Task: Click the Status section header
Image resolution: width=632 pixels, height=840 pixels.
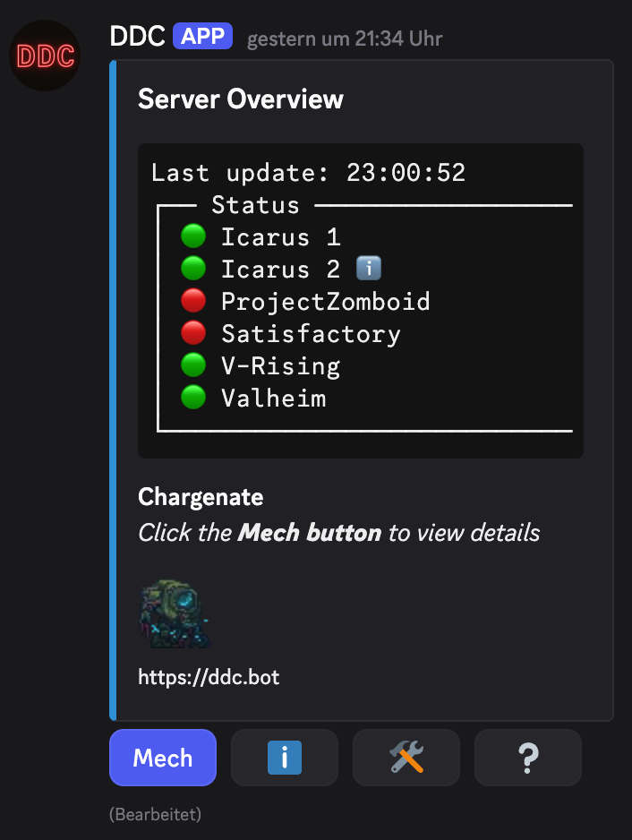Action: pyautogui.click(x=255, y=205)
